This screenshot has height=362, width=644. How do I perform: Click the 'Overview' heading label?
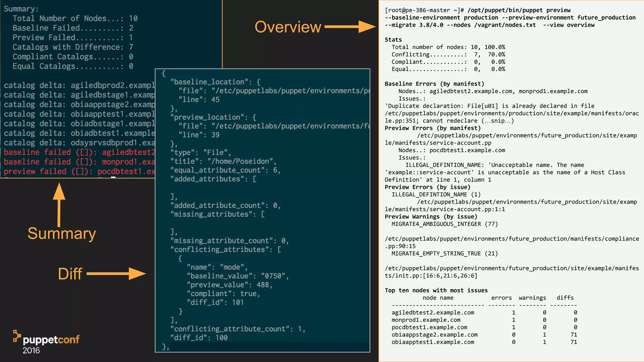click(288, 27)
